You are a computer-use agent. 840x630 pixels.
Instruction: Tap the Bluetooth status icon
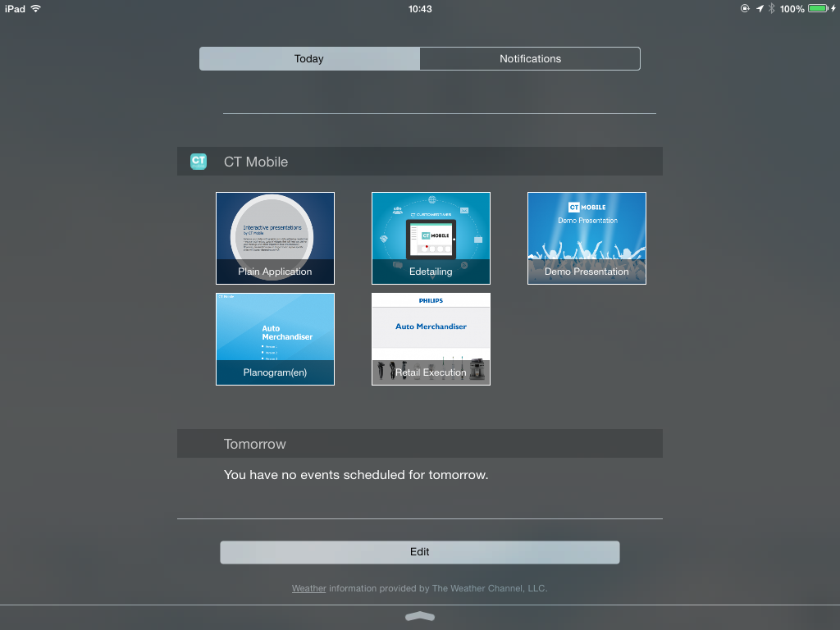pos(771,8)
